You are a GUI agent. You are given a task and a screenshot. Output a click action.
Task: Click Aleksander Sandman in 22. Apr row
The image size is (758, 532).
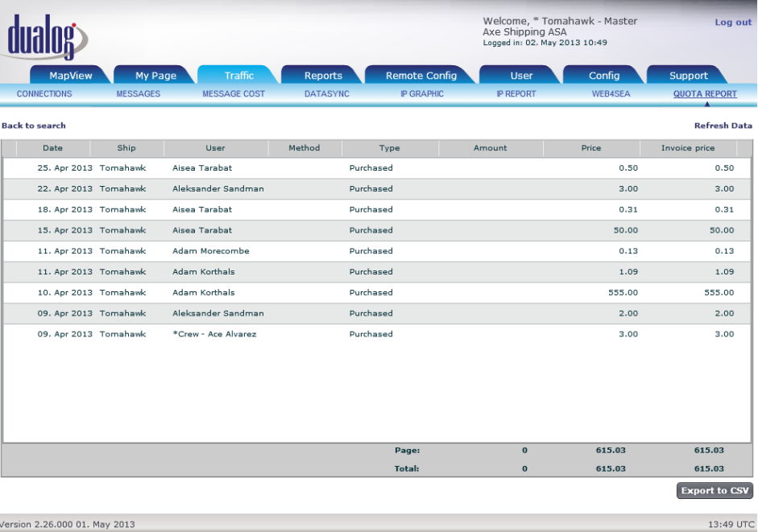218,189
